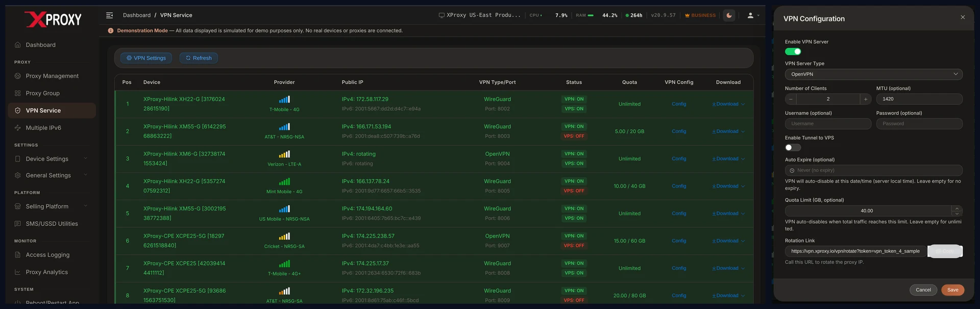This screenshot has height=309, width=980.
Task: Click the Demonstration Mode info icon
Action: [x=111, y=31]
